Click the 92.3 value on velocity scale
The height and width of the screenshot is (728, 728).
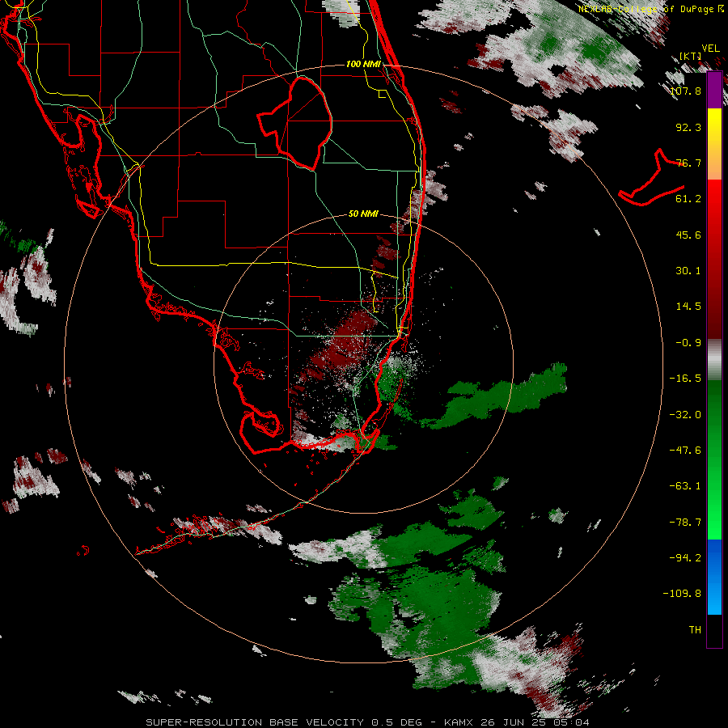(x=688, y=127)
